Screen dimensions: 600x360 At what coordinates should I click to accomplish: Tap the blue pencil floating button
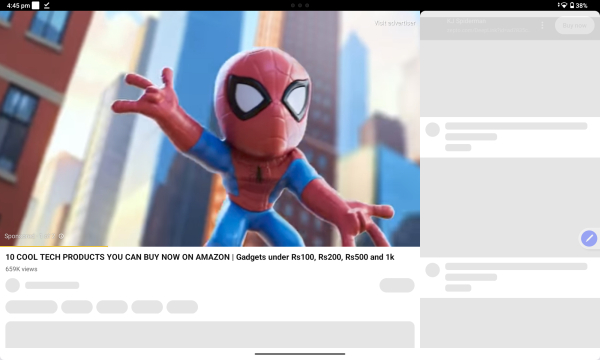coord(589,238)
